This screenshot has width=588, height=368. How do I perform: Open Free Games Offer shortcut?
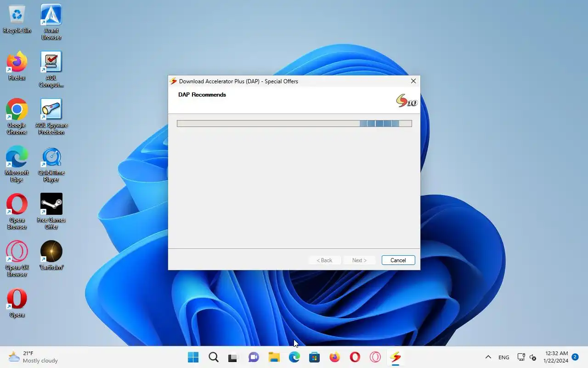[51, 212]
